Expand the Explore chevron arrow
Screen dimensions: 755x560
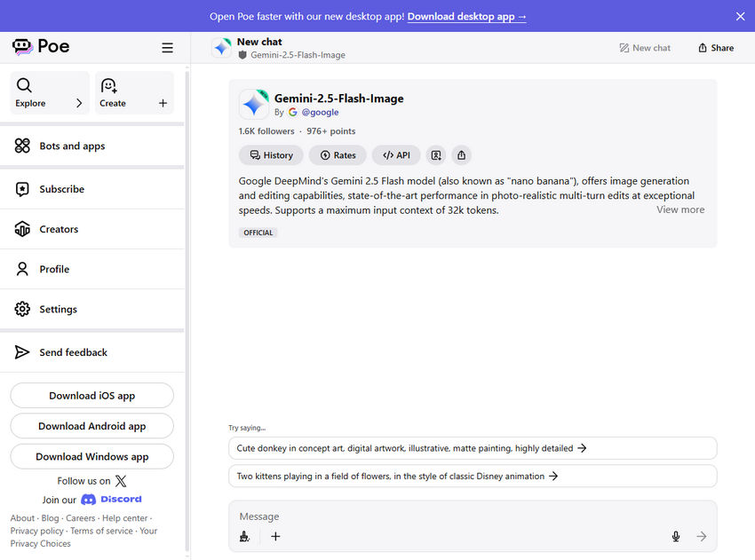[x=79, y=104]
